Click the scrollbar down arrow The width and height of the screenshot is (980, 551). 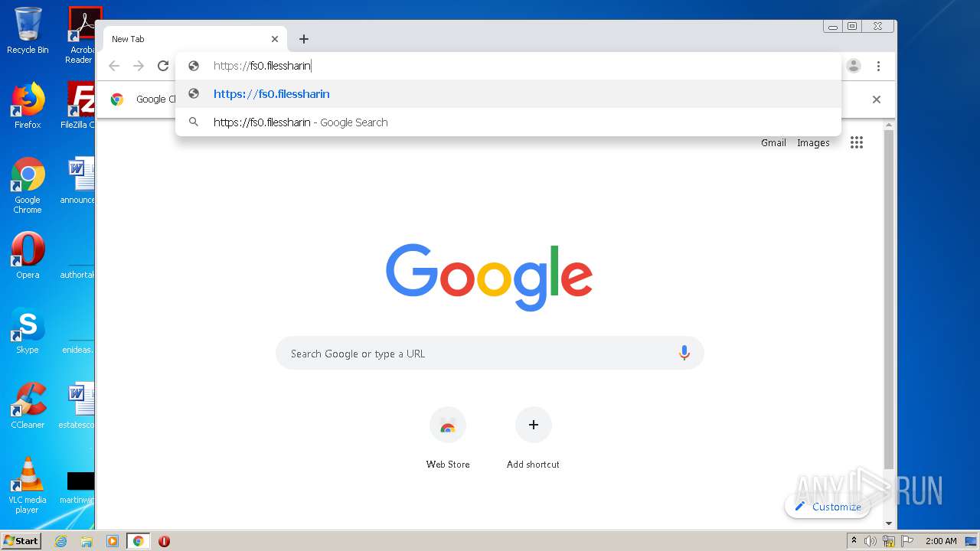pyautogui.click(x=889, y=523)
